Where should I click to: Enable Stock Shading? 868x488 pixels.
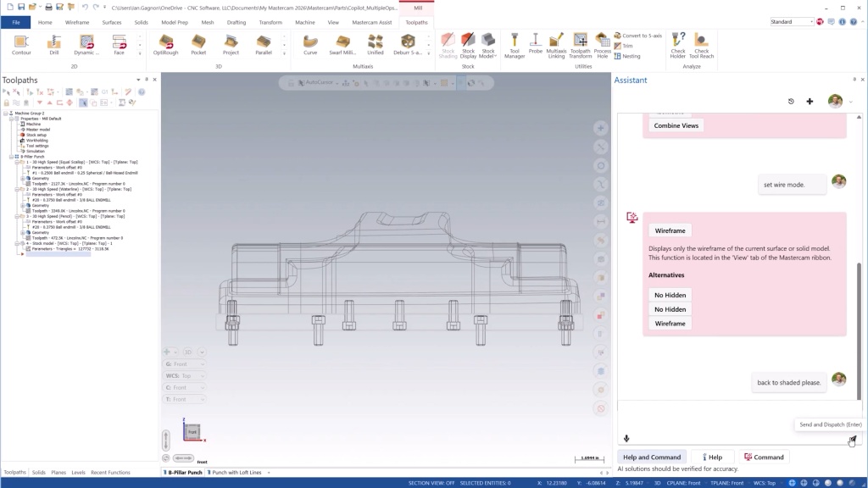(x=447, y=47)
